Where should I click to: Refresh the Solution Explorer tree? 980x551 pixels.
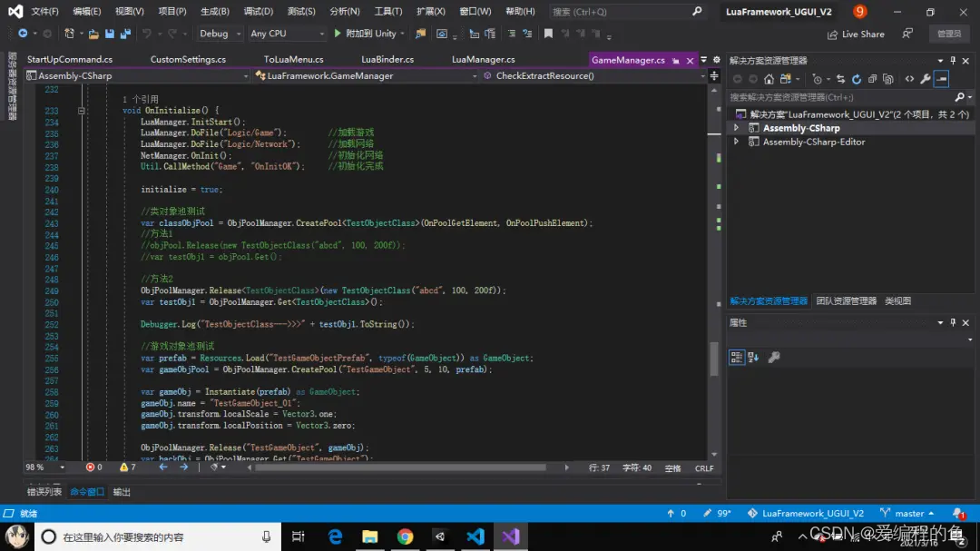tap(857, 79)
